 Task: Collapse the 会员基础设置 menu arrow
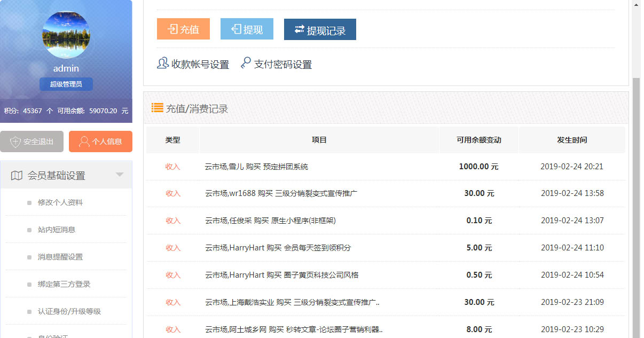(x=120, y=175)
